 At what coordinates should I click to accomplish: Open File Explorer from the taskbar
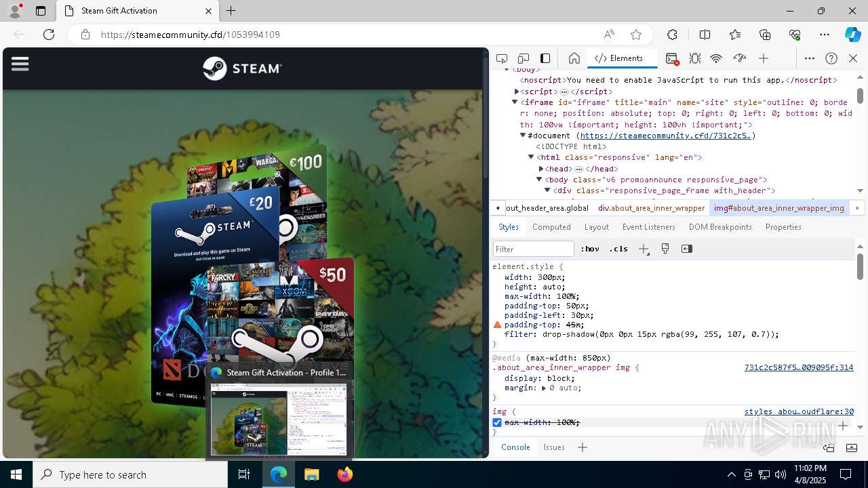pyautogui.click(x=312, y=474)
